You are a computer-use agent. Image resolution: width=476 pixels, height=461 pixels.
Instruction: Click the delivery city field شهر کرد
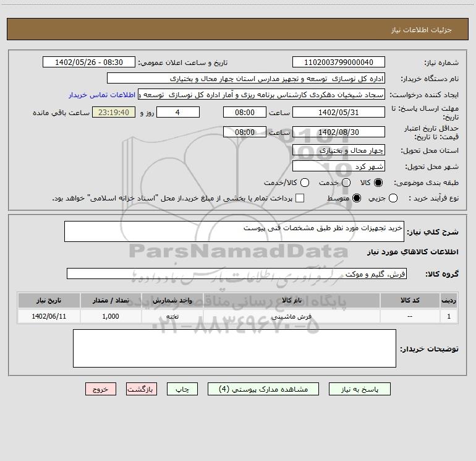[x=339, y=166]
